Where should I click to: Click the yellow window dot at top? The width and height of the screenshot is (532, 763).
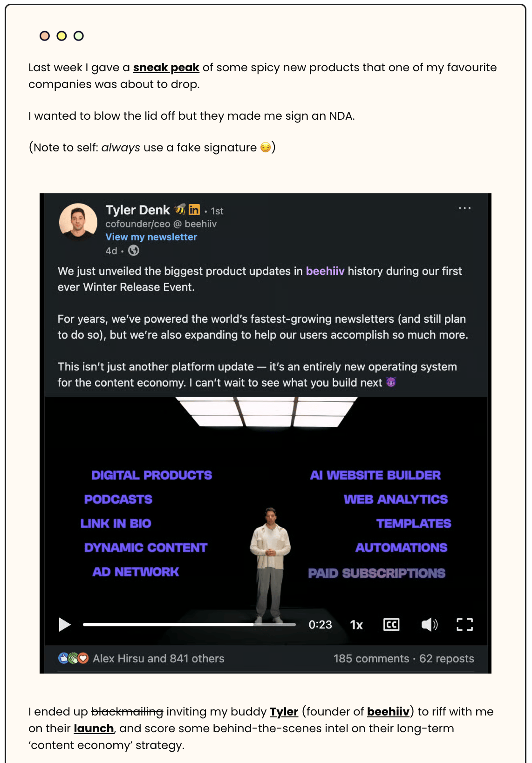pyautogui.click(x=61, y=36)
